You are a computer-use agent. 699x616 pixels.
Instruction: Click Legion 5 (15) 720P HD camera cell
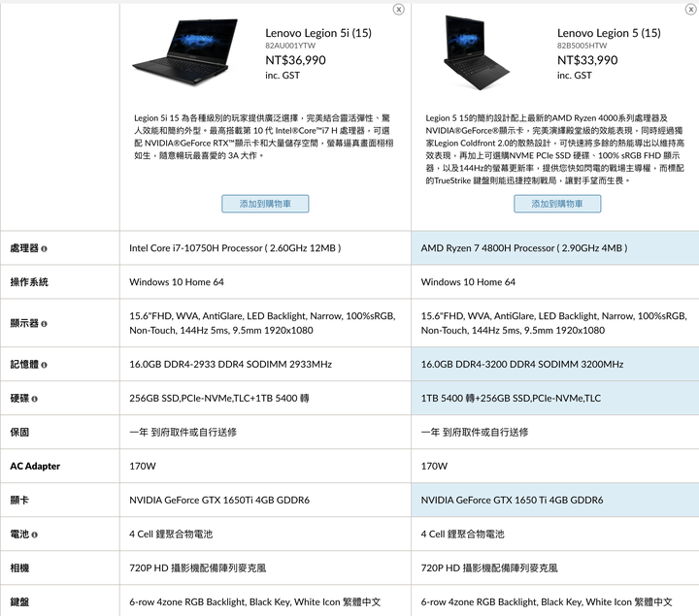[555, 567]
